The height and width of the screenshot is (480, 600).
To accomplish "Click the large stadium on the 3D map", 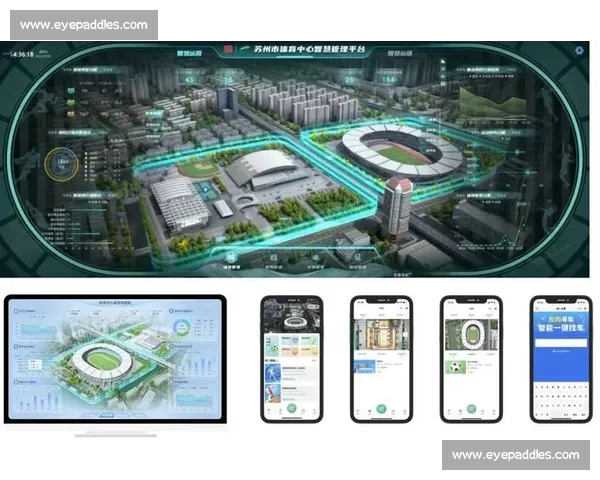I will [x=402, y=152].
